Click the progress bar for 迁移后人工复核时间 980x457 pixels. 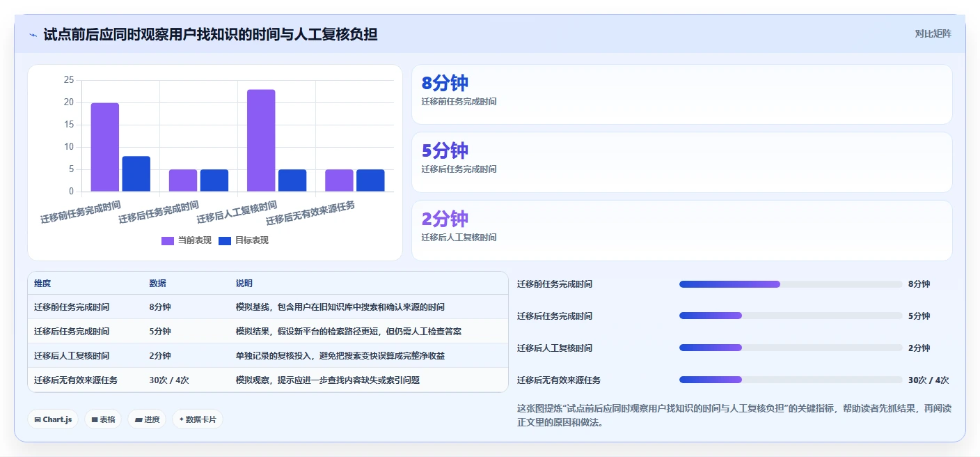791,348
